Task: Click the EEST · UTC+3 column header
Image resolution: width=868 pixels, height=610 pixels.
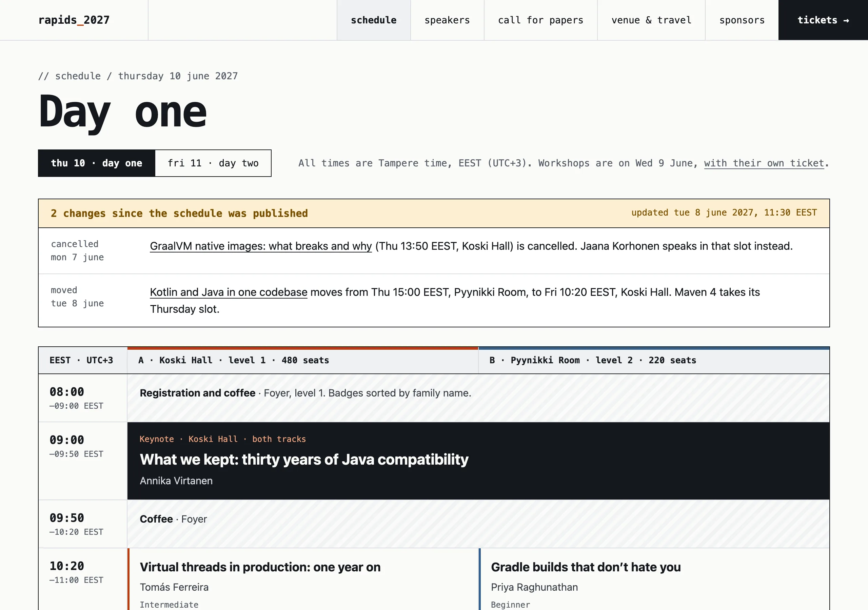Action: point(83,360)
